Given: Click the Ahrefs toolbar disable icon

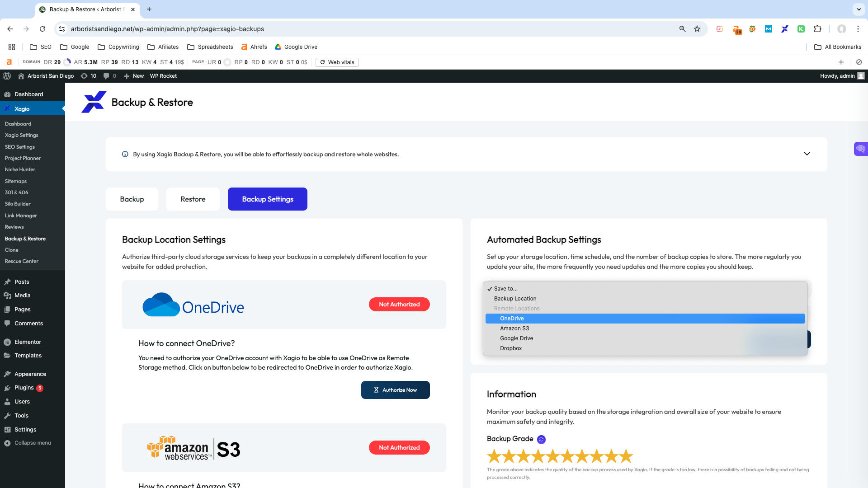Looking at the screenshot, I should click(859, 62).
